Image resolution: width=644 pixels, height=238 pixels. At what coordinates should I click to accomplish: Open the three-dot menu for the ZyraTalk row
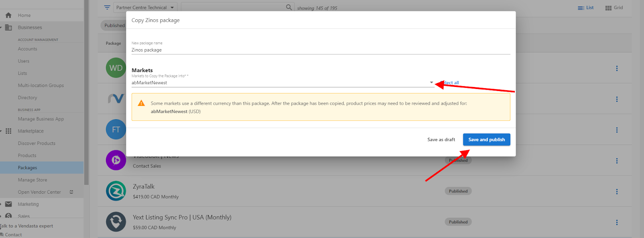617,192
